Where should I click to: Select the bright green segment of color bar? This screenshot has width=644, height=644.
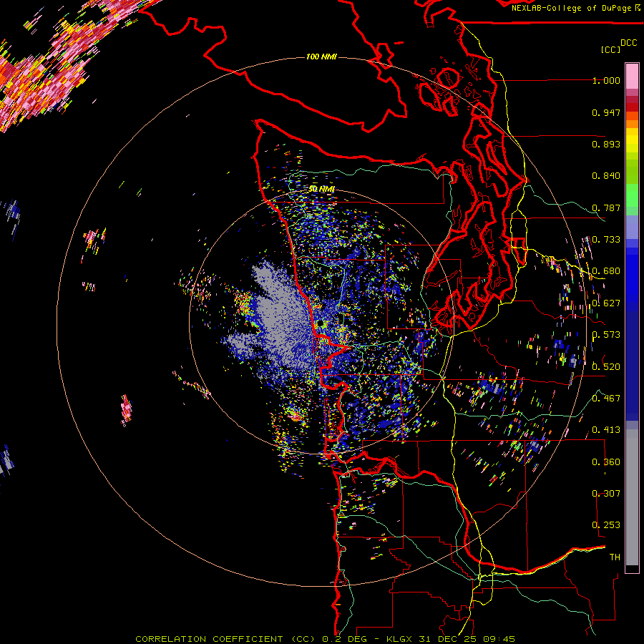632,195
